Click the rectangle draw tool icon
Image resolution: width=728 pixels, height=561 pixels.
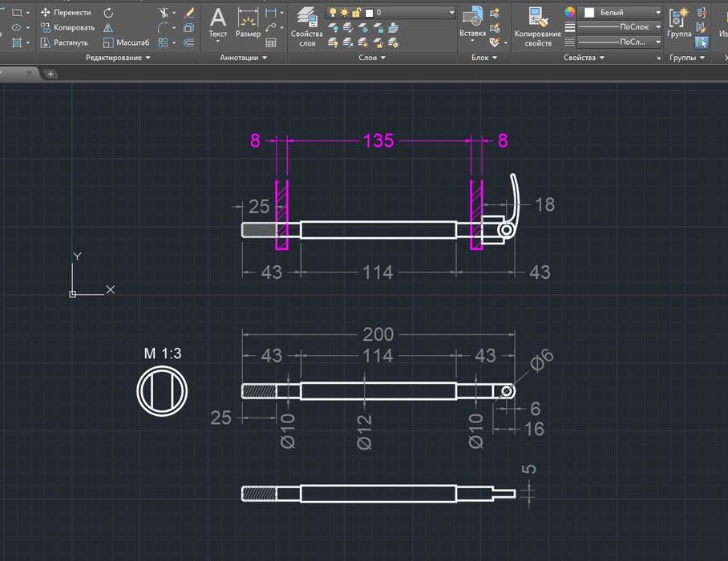pyautogui.click(x=17, y=13)
